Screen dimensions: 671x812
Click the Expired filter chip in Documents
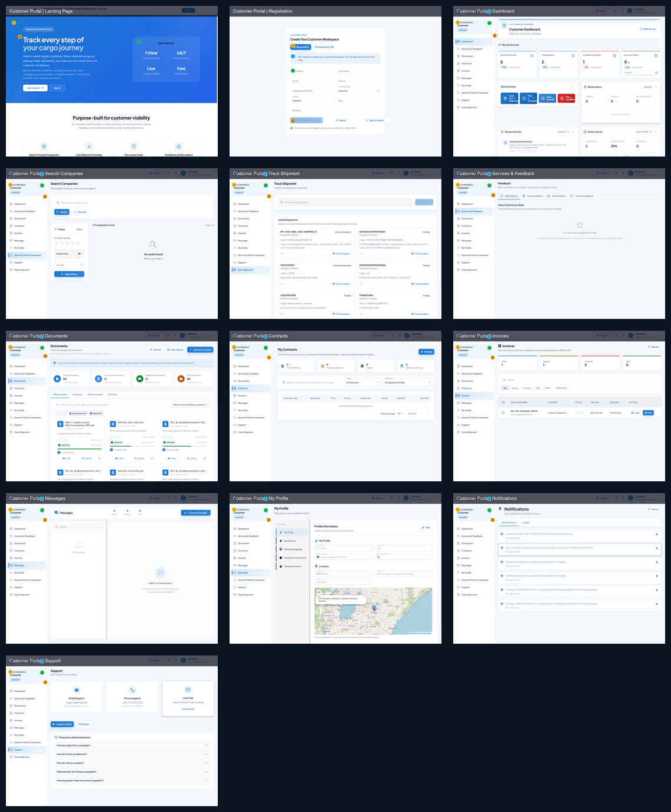pos(96,413)
